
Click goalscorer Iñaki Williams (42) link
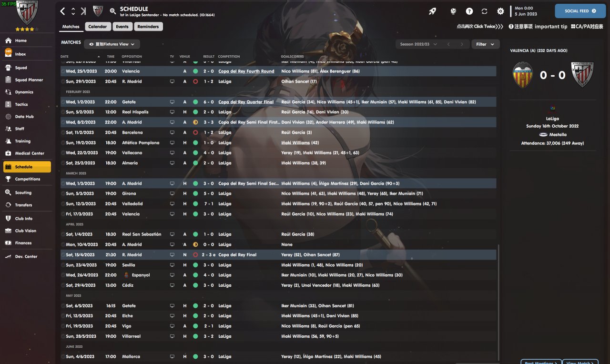click(300, 143)
